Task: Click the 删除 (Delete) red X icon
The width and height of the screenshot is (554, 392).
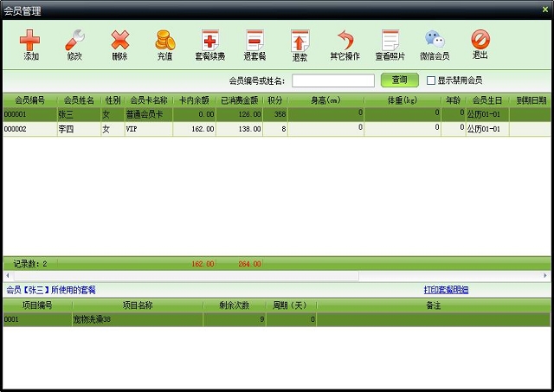Action: 119,44
